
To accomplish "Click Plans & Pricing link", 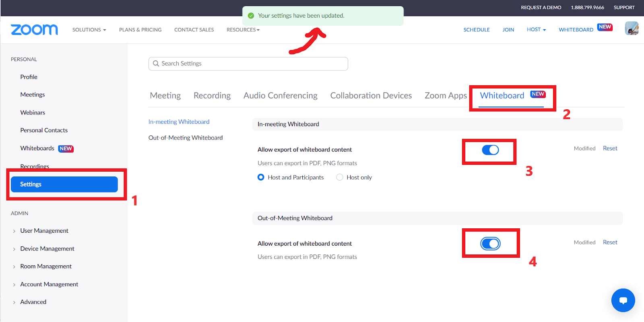I will [140, 30].
